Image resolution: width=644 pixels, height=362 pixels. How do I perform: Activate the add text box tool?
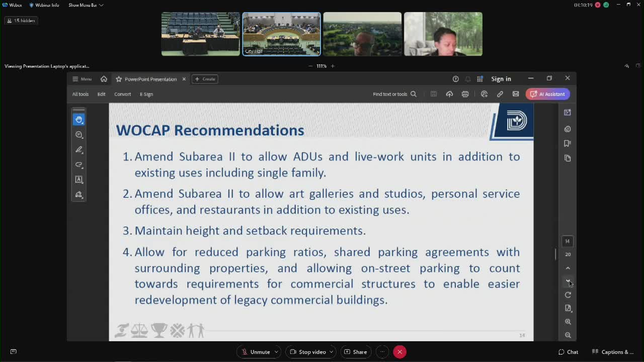click(x=79, y=179)
